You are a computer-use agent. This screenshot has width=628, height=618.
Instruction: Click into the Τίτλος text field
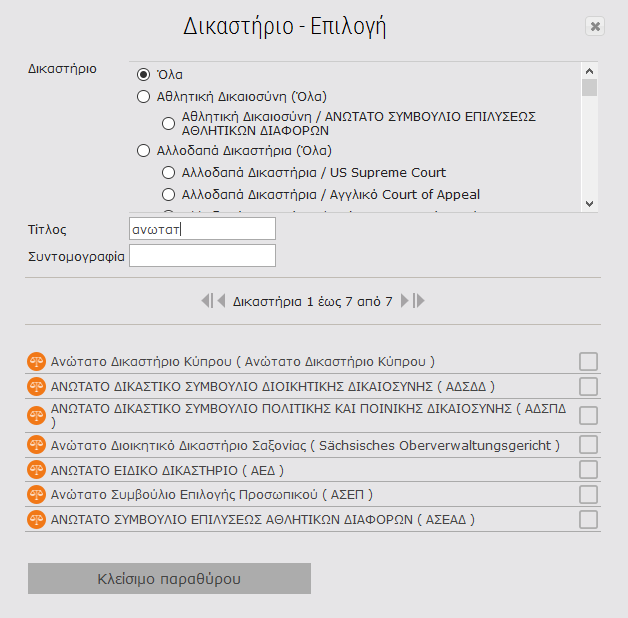202,229
